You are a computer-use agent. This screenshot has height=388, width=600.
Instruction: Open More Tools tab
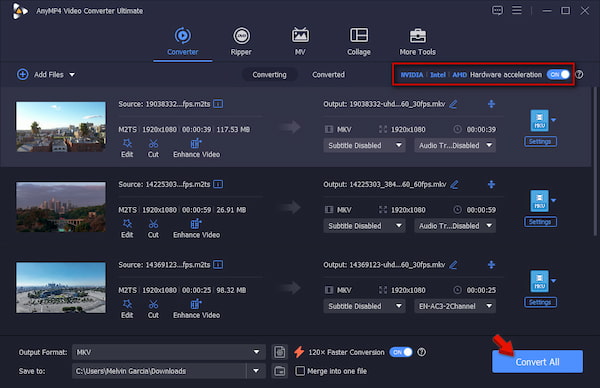tap(417, 42)
